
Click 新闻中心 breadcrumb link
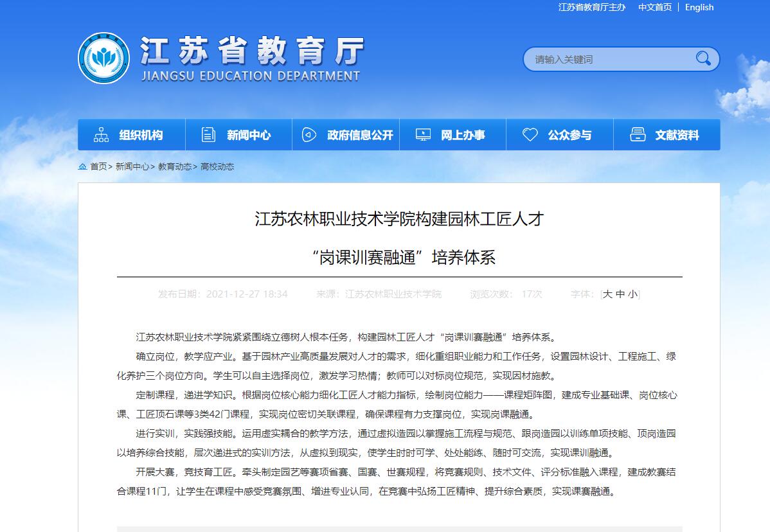click(132, 166)
